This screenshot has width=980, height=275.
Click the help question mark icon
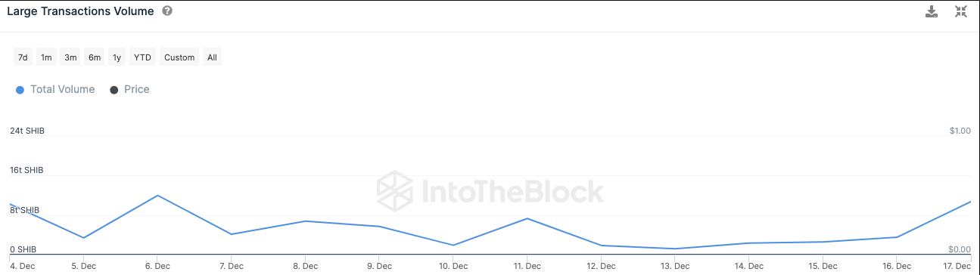coord(166,11)
